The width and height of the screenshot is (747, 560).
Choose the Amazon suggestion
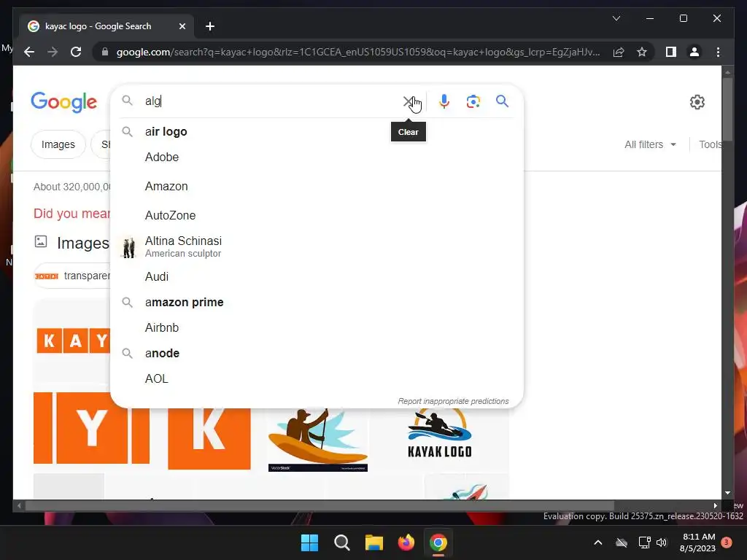pos(317,186)
